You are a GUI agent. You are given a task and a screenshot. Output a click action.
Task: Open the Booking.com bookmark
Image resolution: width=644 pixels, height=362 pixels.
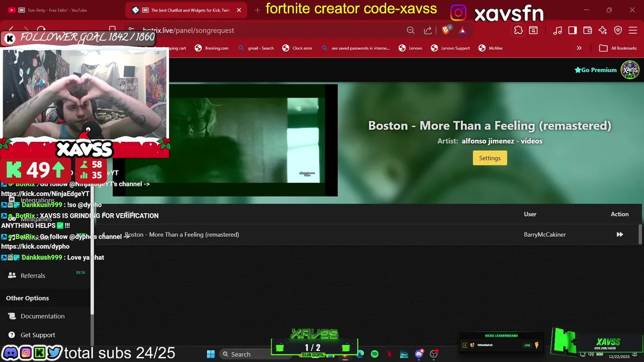(211, 48)
